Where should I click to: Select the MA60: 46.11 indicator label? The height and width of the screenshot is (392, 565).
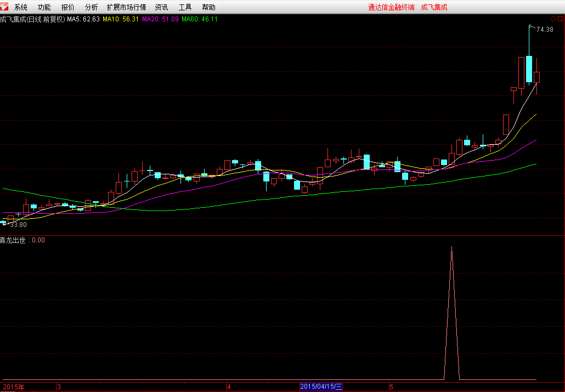click(200, 19)
